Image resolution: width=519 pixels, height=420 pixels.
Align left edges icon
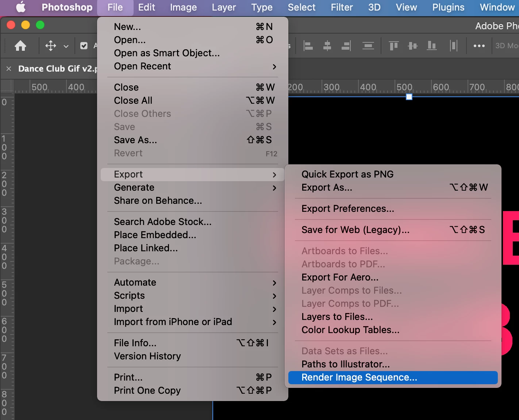click(x=308, y=46)
